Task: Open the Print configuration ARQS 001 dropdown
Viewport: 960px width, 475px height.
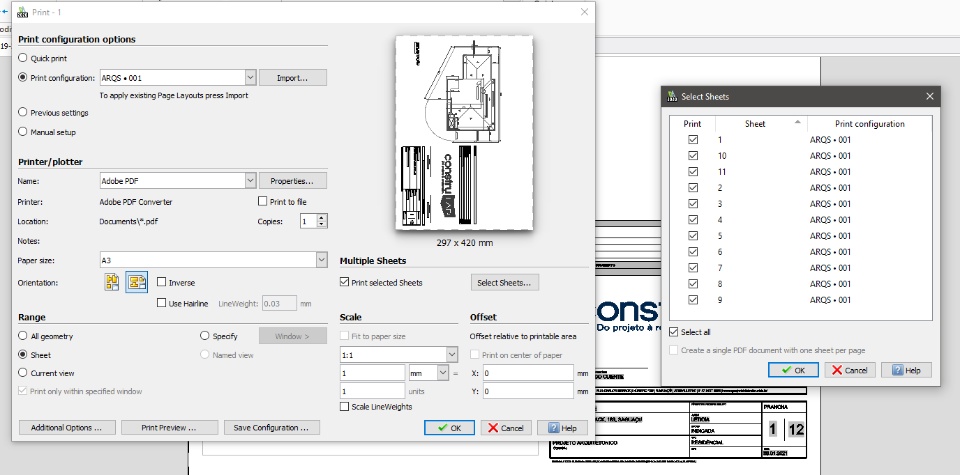Action: click(250, 78)
